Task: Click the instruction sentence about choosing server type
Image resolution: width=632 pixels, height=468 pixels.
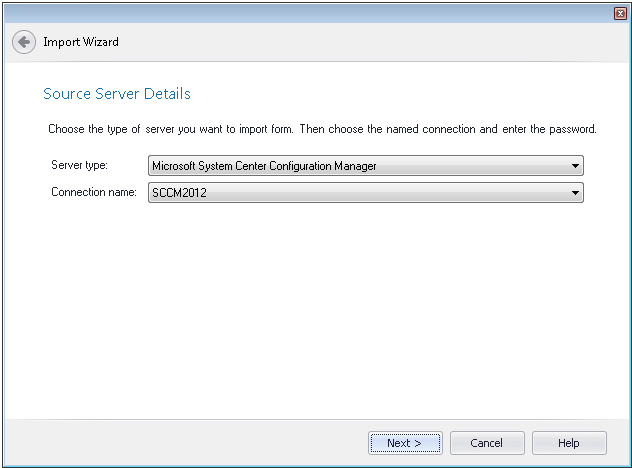Action: pyautogui.click(x=322, y=129)
